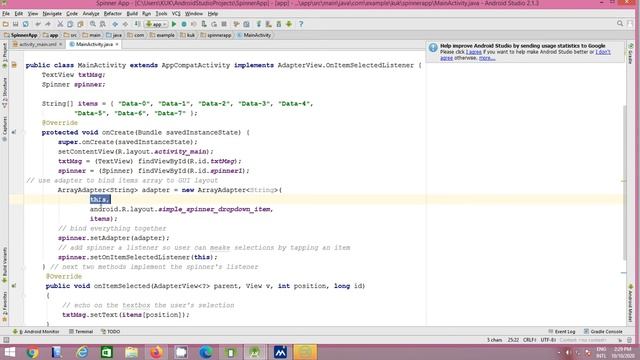
Task: Click the example breadcrumb folder
Action: [162, 35]
